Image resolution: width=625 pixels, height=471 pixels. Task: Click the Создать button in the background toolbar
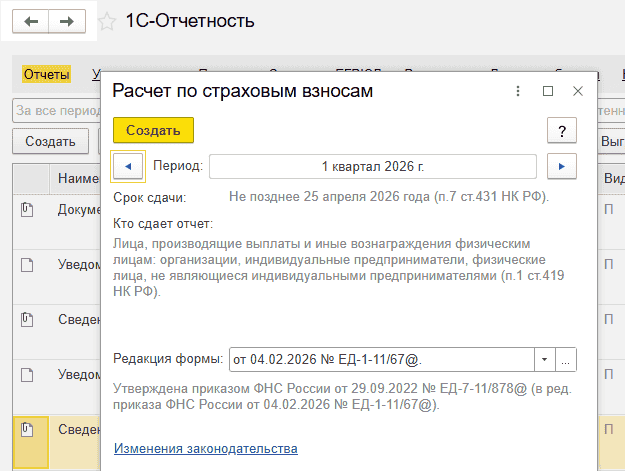point(51,141)
